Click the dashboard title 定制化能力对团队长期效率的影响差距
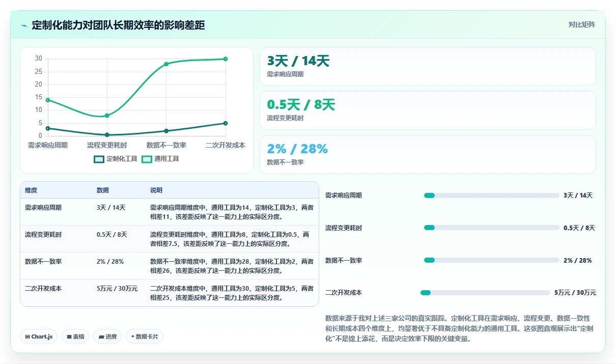 [118, 25]
